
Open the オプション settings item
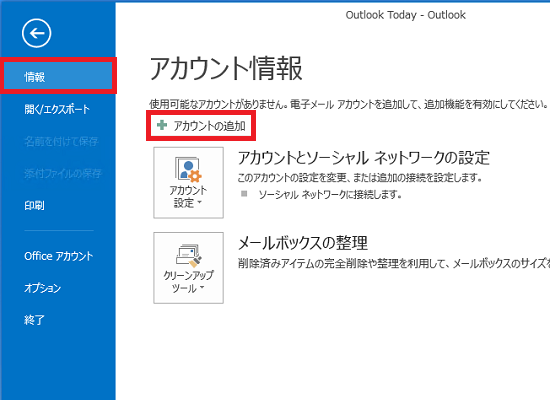pos(42,288)
